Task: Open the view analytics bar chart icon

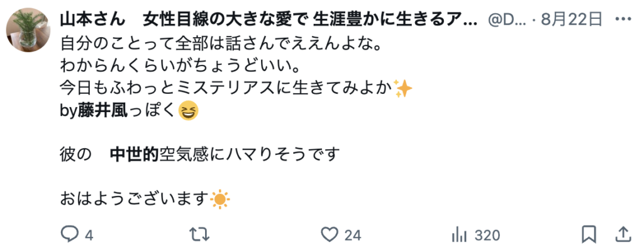Action: pos(460,235)
